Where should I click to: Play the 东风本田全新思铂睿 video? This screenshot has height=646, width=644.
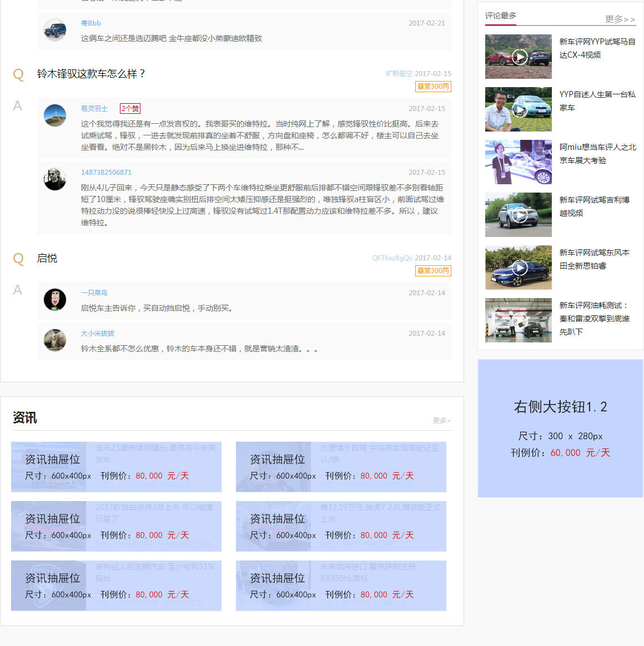click(519, 268)
